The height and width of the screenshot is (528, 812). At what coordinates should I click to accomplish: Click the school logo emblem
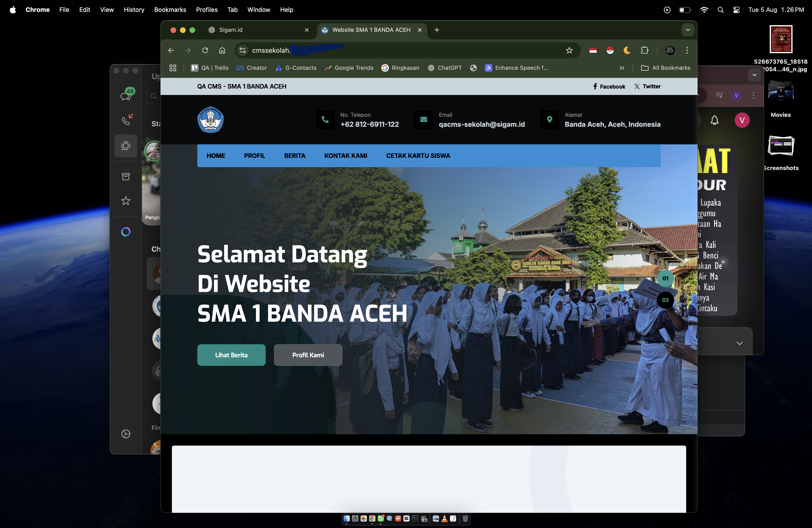pyautogui.click(x=211, y=120)
